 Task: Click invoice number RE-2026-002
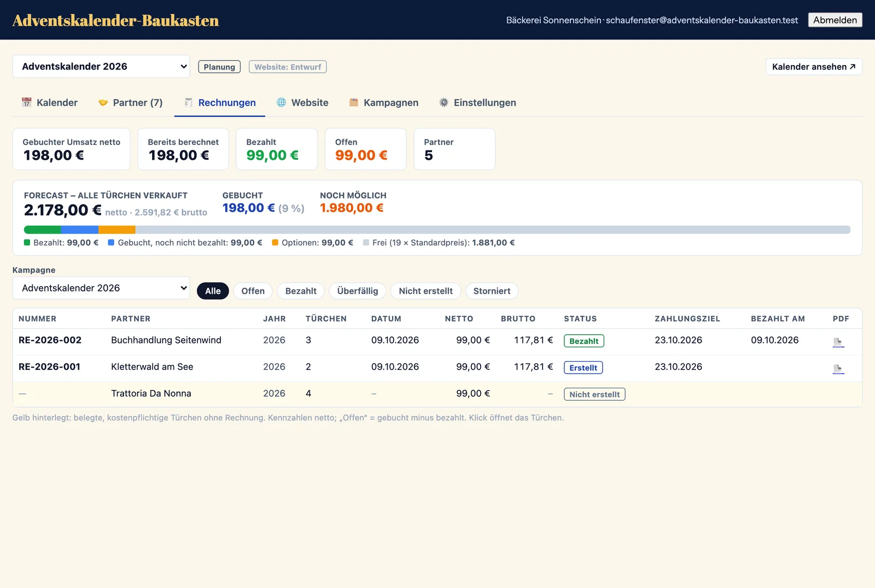50,340
